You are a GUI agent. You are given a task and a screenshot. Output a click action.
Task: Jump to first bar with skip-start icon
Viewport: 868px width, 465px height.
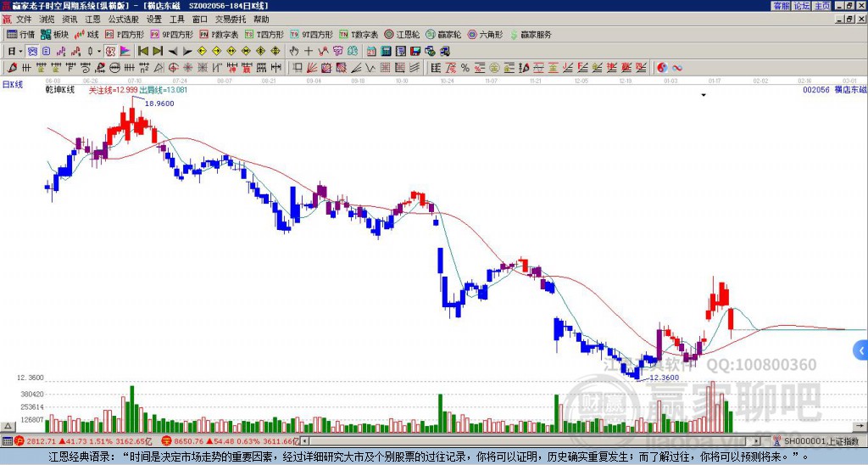pos(142,52)
